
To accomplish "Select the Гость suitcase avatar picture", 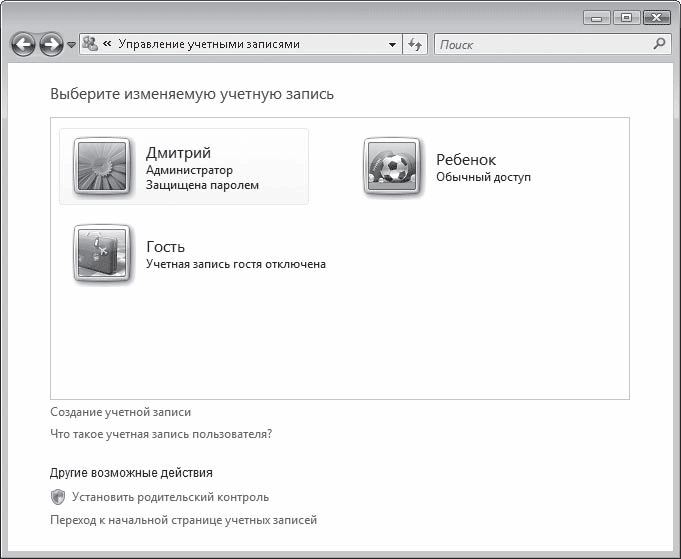I will coord(102,254).
